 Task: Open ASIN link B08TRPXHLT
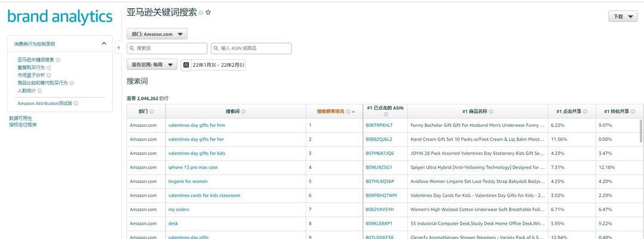click(x=379, y=125)
